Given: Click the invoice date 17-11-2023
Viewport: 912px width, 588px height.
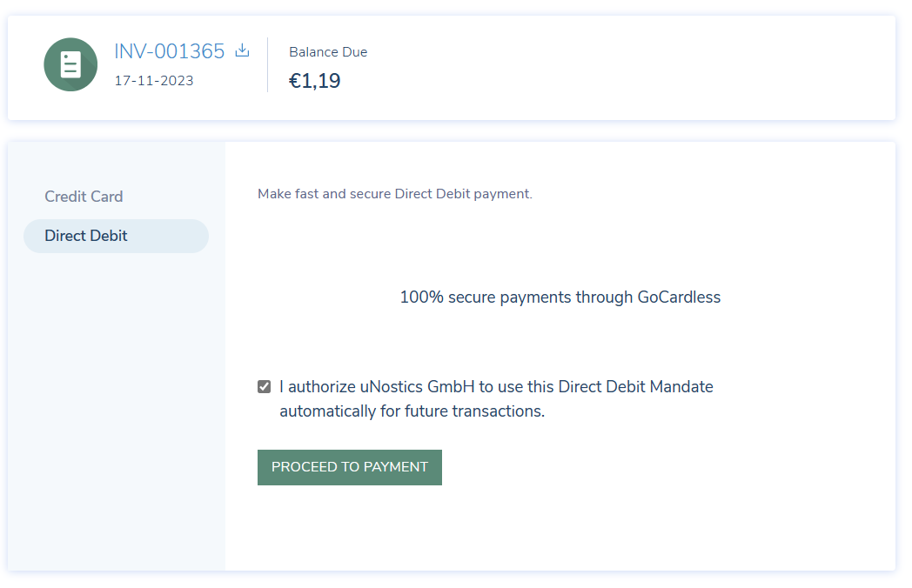Looking at the screenshot, I should point(154,81).
